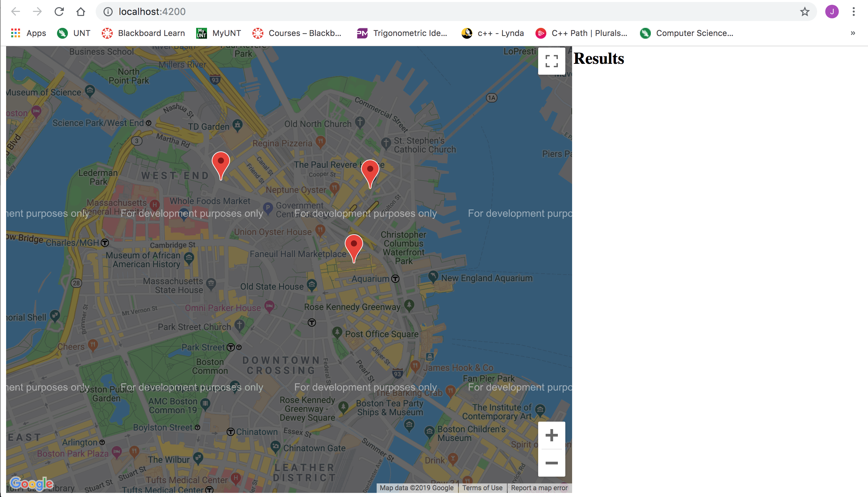Reload the page with the refresh icon
Viewport: 868px width, 497px height.
coord(59,12)
